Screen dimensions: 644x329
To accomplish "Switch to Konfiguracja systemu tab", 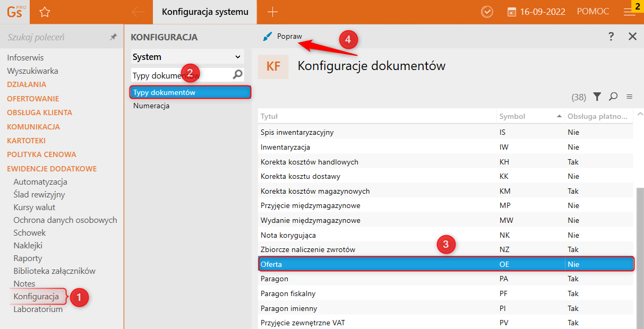I will [x=205, y=12].
